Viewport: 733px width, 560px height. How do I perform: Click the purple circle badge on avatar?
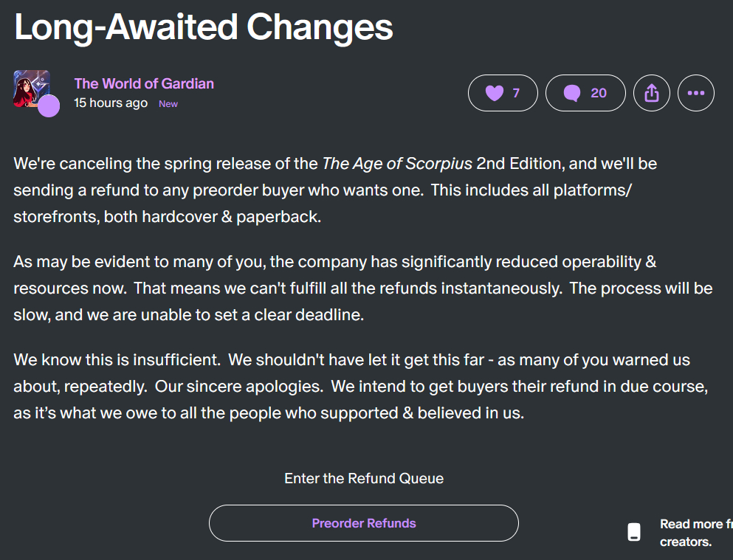pos(49,106)
